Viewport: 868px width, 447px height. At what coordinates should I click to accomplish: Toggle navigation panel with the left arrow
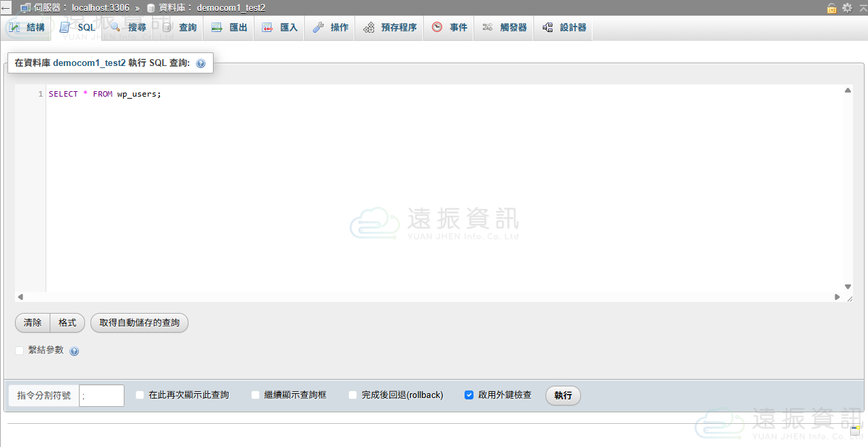[5, 7]
